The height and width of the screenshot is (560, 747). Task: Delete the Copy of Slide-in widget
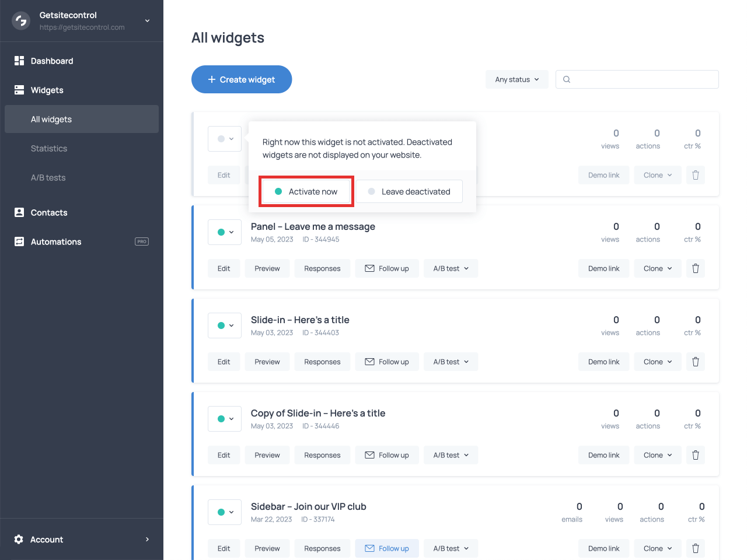click(x=695, y=455)
